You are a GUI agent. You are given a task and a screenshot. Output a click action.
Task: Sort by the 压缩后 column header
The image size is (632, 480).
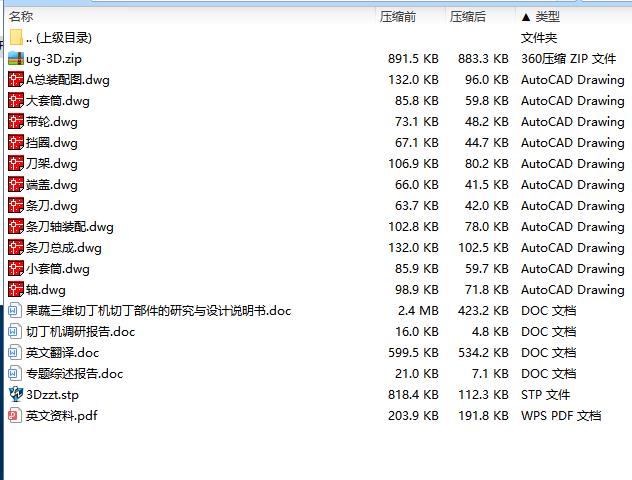point(468,17)
